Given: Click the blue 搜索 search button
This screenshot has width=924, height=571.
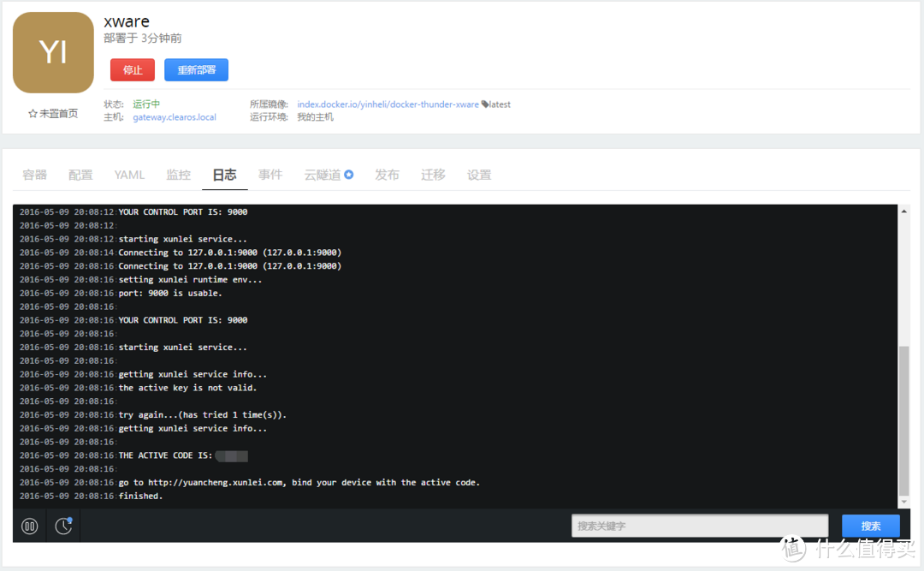Looking at the screenshot, I should click(870, 526).
